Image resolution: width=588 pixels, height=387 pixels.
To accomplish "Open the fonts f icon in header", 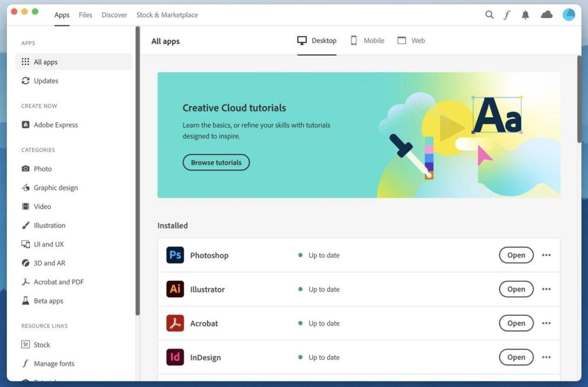I will pyautogui.click(x=507, y=14).
